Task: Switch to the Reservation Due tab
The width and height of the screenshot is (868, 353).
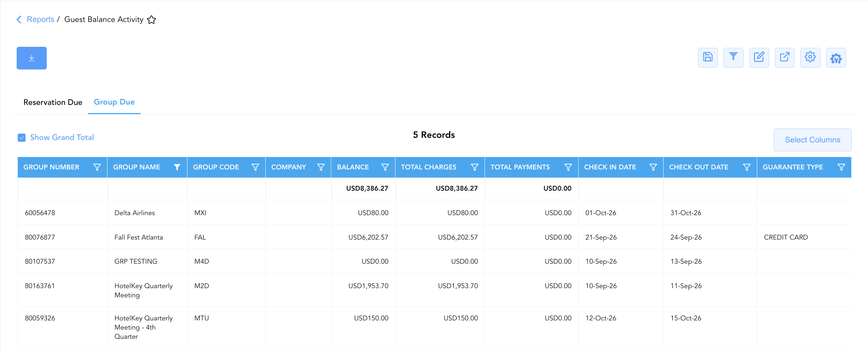Action: pyautogui.click(x=53, y=102)
